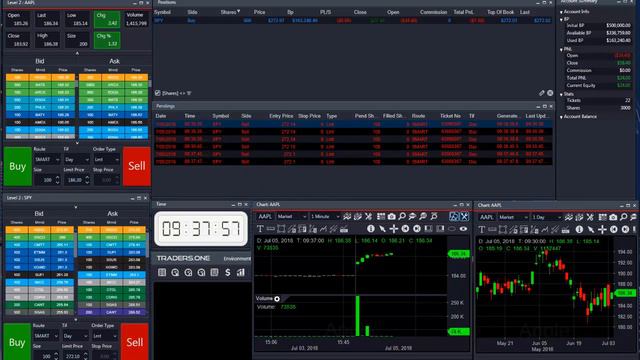
Task: Click the scissors-style tools icon in 1 Minute chart
Action: pos(369,217)
